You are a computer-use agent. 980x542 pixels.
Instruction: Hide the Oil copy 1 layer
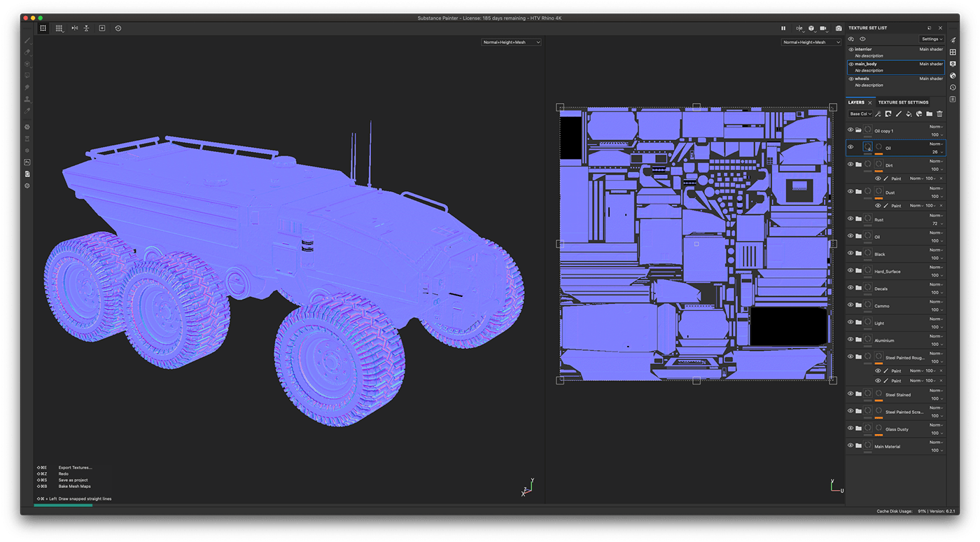point(851,130)
